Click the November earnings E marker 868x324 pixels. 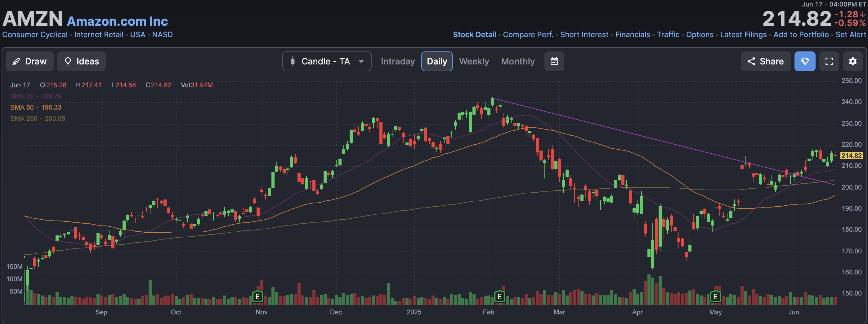coord(257,296)
